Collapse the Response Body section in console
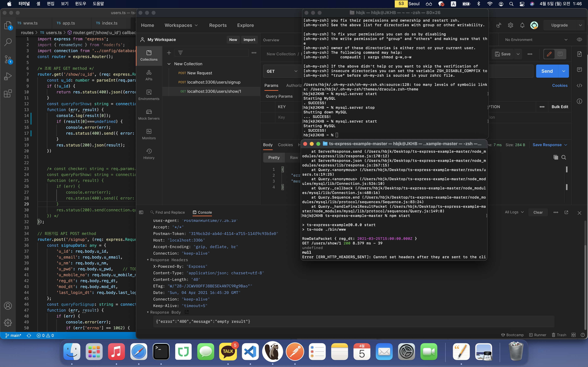 point(148,312)
